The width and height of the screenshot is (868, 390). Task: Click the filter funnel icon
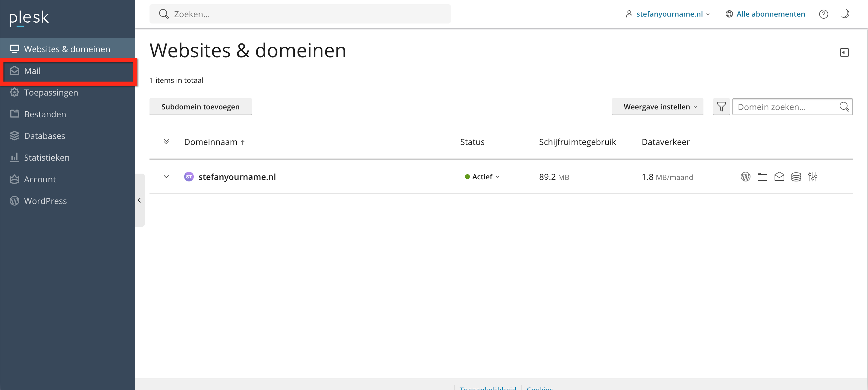[x=721, y=107]
